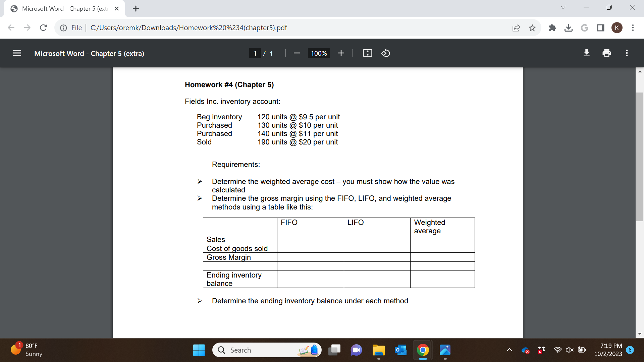Rotate the PDF counterclockwise

pos(385,53)
